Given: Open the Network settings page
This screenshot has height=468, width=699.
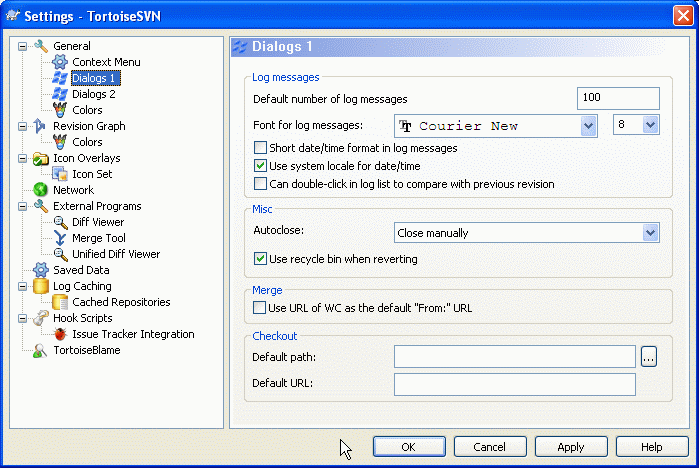Looking at the screenshot, I should [x=74, y=190].
